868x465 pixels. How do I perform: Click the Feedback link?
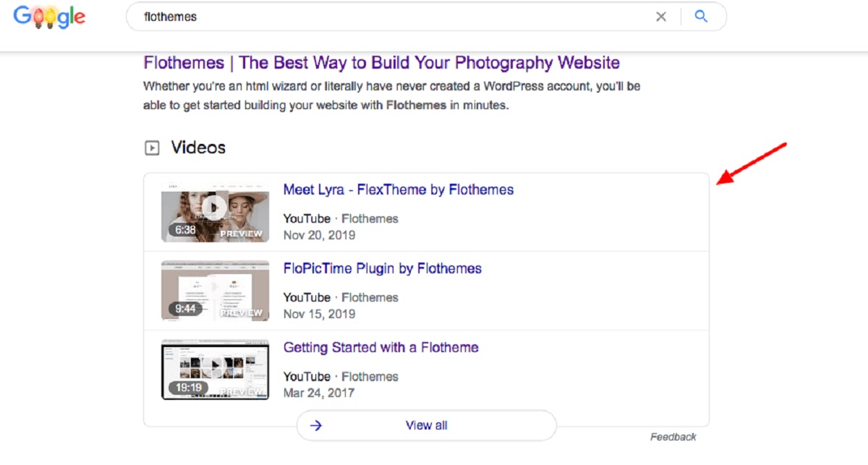[673, 437]
